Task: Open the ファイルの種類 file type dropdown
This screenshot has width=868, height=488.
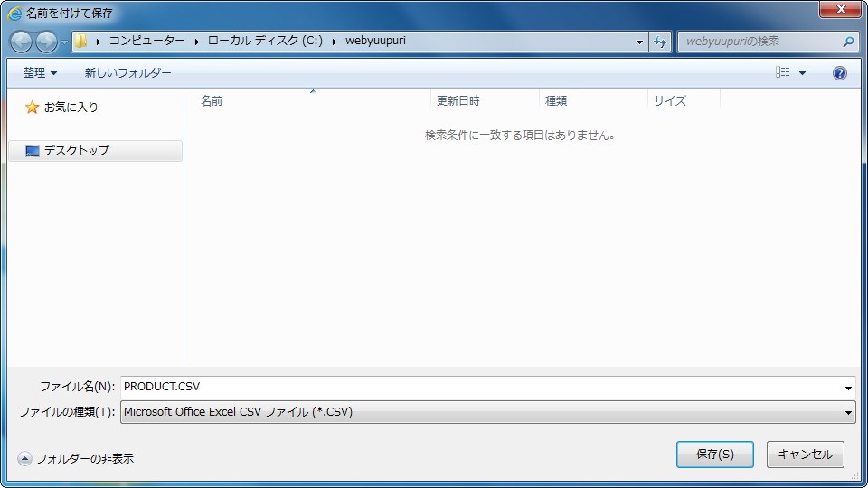Action: pyautogui.click(x=487, y=412)
